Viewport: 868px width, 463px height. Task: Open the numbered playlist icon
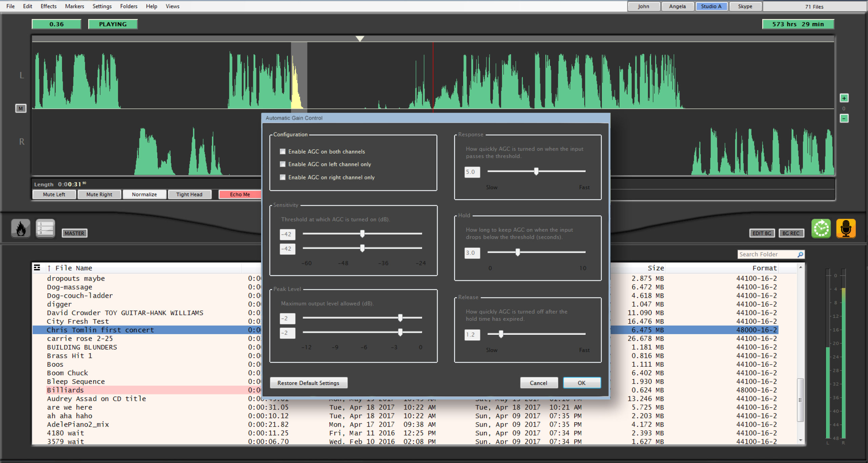[x=45, y=228]
